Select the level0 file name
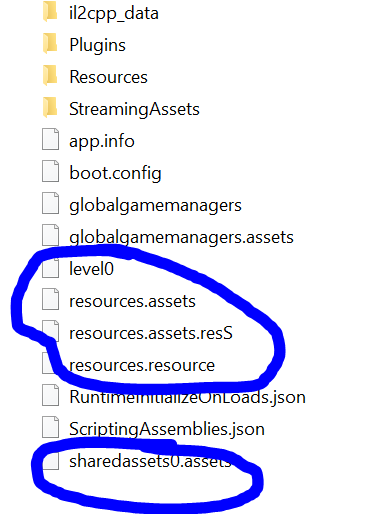This screenshot has height=514, width=392. [x=91, y=269]
